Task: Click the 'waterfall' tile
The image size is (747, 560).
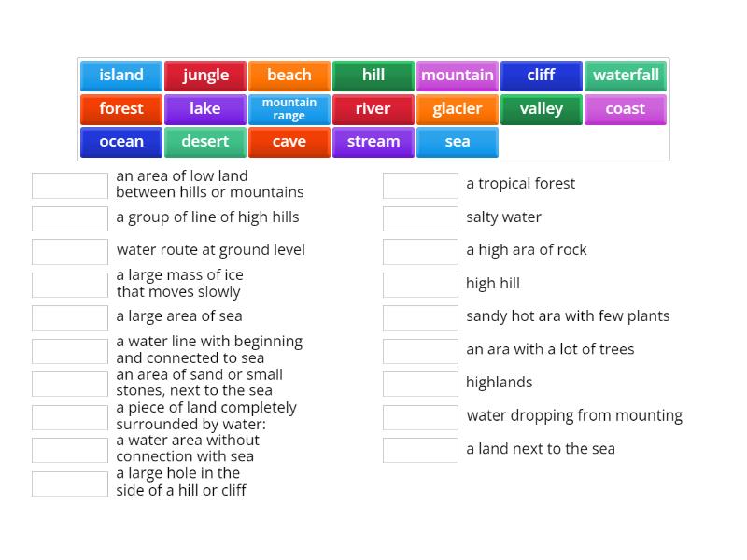Action: click(625, 76)
